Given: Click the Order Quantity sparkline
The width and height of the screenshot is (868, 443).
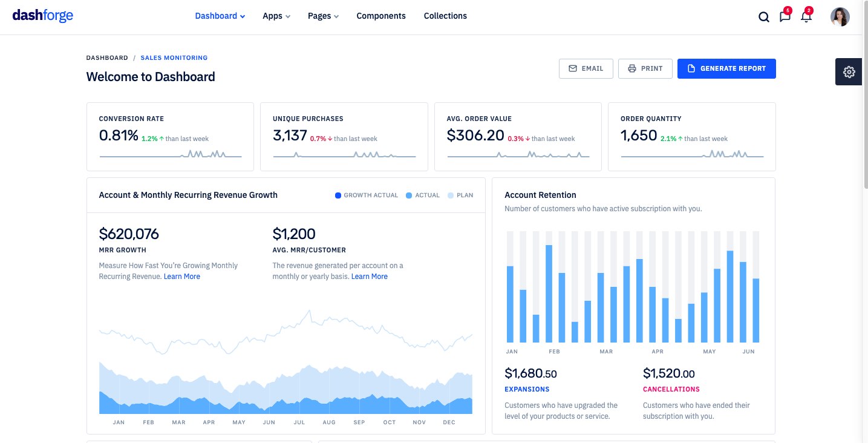Looking at the screenshot, I should (x=692, y=155).
